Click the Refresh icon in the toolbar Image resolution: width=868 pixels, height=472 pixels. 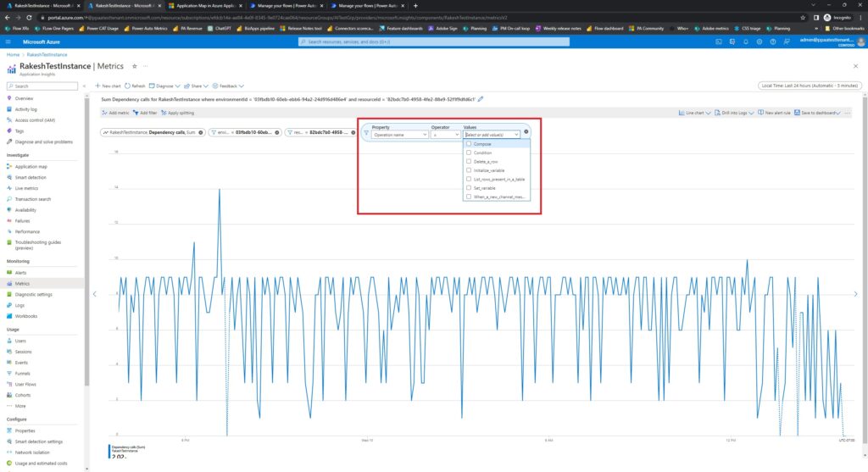[x=128, y=86]
